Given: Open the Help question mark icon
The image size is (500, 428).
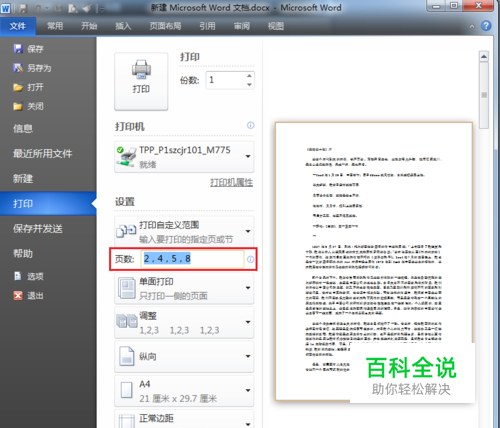Looking at the screenshot, I should [x=486, y=26].
